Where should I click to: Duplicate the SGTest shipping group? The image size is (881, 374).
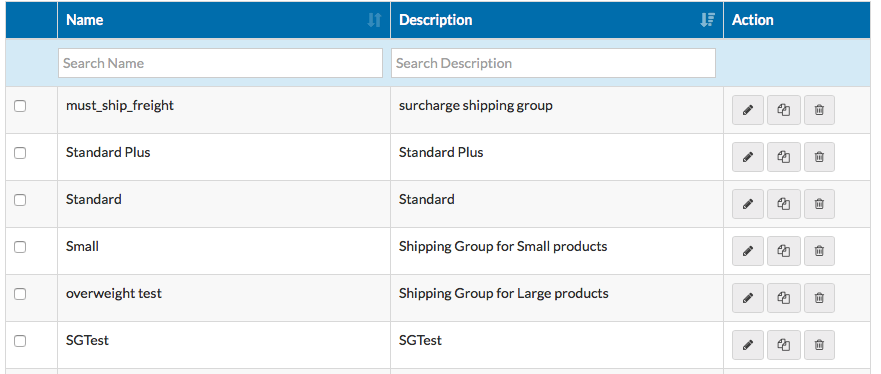tap(784, 345)
